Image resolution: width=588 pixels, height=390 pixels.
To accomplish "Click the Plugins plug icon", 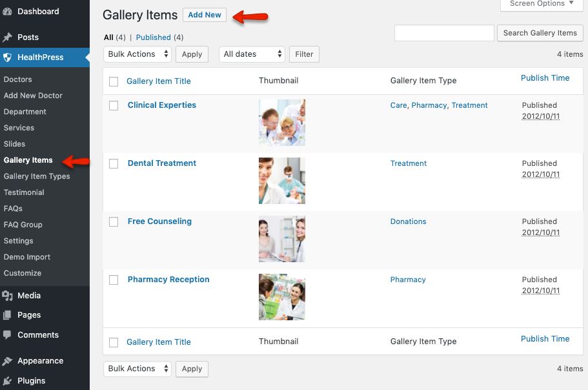I will [7, 381].
